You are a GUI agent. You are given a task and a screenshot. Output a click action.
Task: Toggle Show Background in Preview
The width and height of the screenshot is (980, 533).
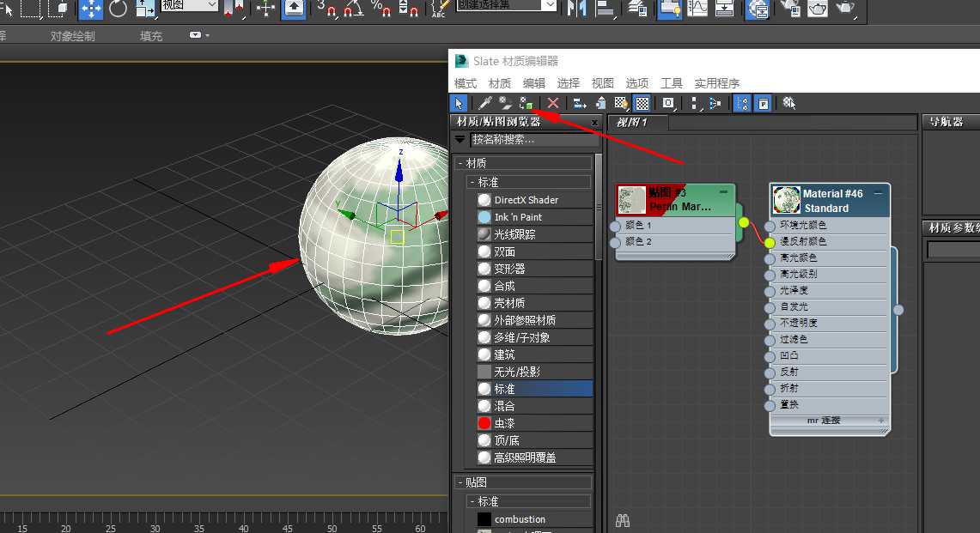click(x=642, y=103)
